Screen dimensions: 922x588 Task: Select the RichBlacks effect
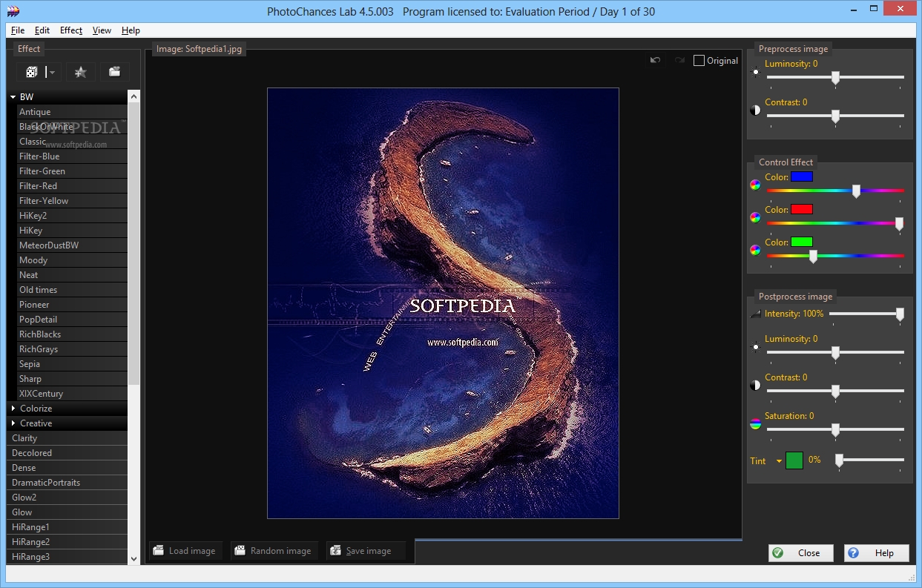click(x=72, y=334)
